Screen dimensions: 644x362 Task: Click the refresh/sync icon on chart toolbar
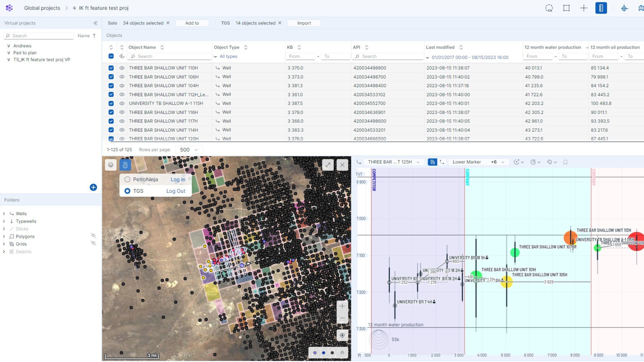tap(516, 162)
